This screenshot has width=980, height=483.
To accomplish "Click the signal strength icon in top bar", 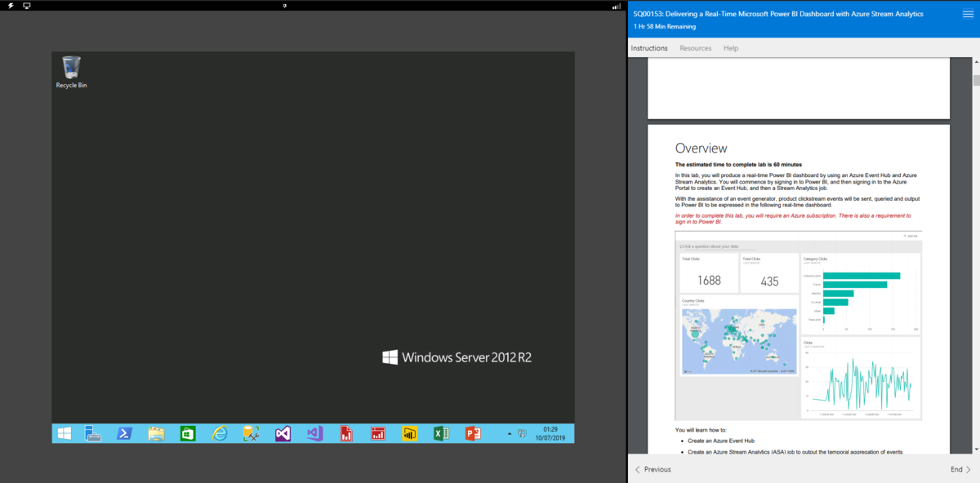I will point(617,6).
